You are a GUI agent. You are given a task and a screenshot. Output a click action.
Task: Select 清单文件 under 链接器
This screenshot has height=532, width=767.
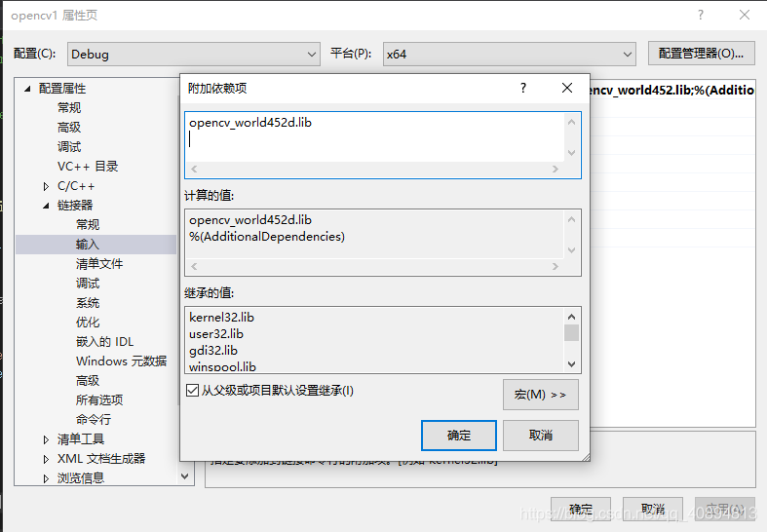coord(99,264)
